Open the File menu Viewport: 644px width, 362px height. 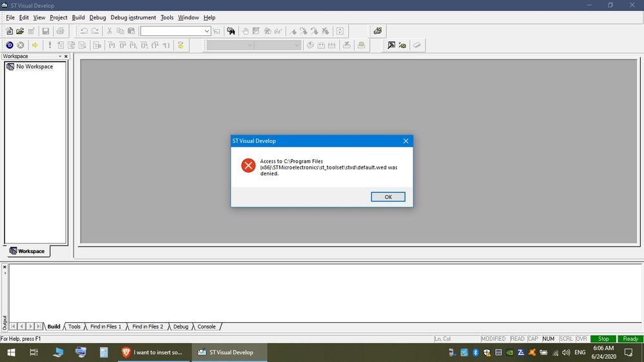coord(10,17)
